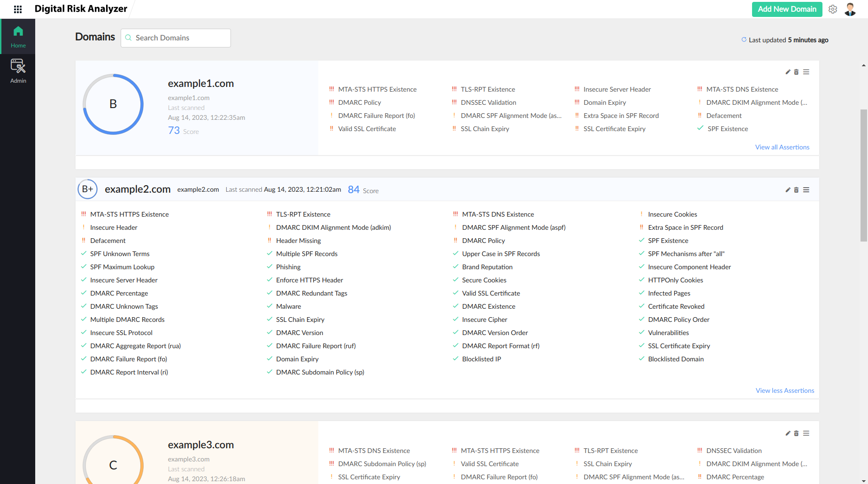The height and width of the screenshot is (484, 868).
Task: Open the apps launcher grid icon
Action: point(18,9)
